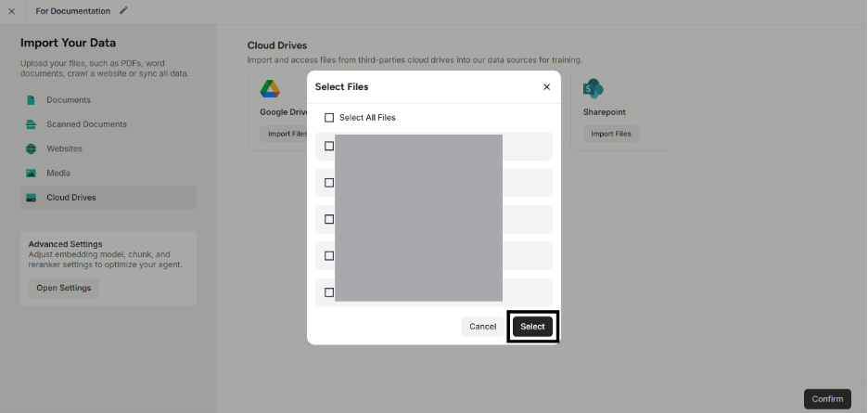Viewport: 868px width, 413px height.
Task: Cancel the Select Files dialog
Action: click(x=483, y=327)
